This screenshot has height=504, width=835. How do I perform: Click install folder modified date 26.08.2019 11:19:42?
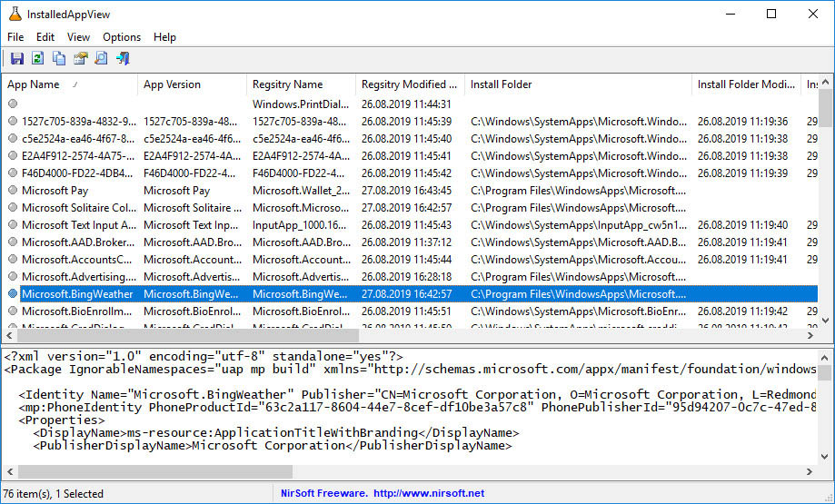click(x=742, y=311)
